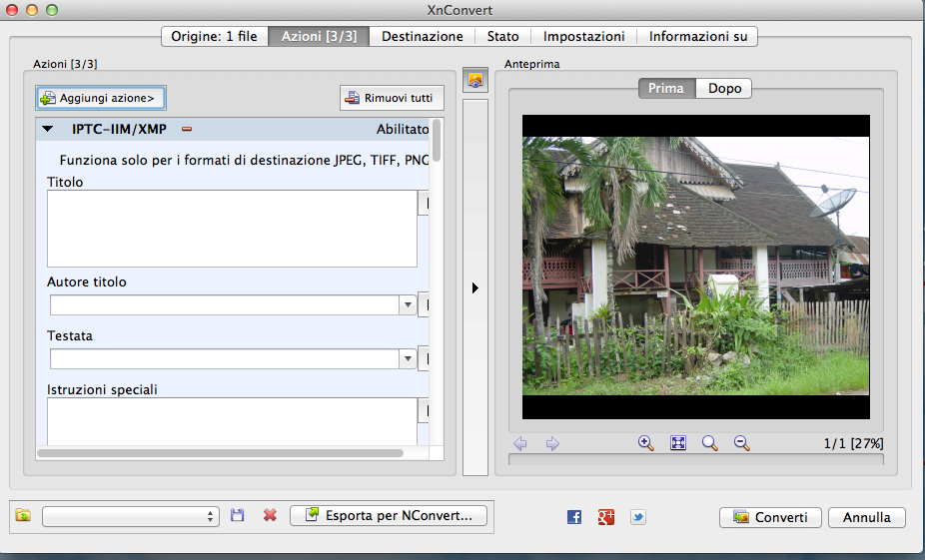Screen dimensions: 925x560
Task: Open the Twitter share icon
Action: 638,517
